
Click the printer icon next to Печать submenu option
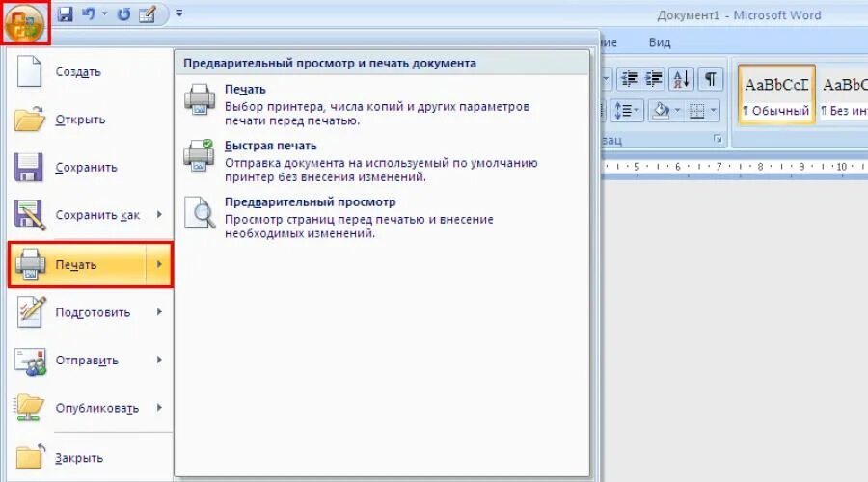200,99
